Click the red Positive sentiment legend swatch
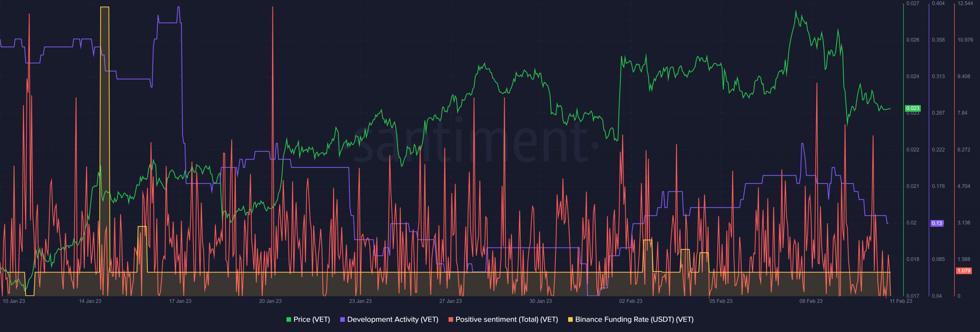This screenshot has width=980, height=332. pos(451,319)
